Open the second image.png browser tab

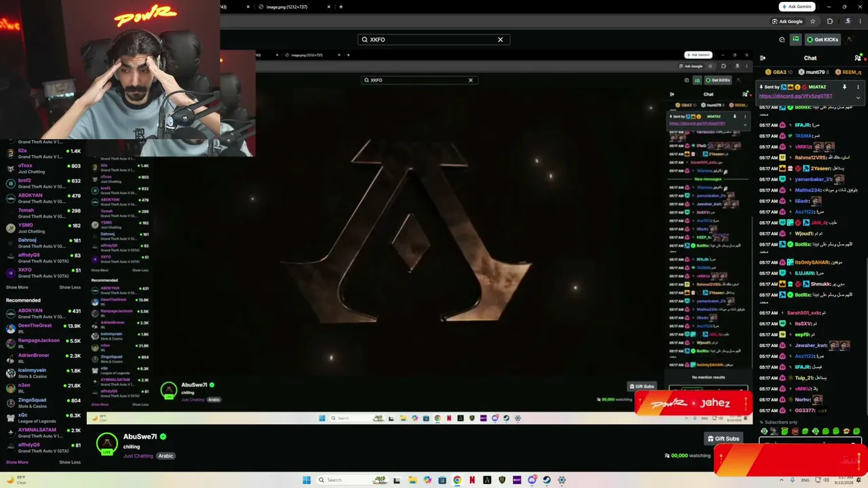[x=285, y=7]
